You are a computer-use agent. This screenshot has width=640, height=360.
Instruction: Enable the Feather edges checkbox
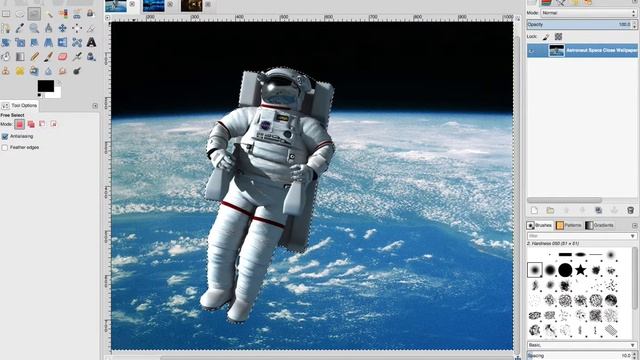(x=5, y=147)
